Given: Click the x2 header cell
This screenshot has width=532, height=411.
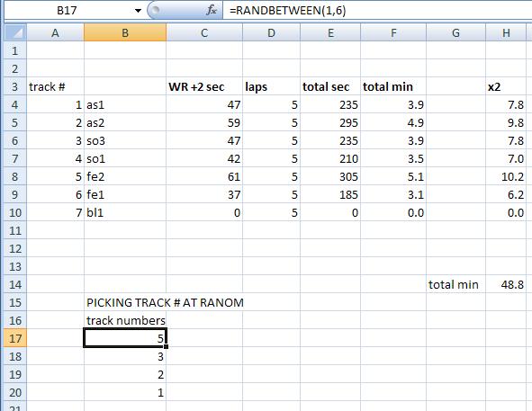Looking at the screenshot, I should point(506,87).
